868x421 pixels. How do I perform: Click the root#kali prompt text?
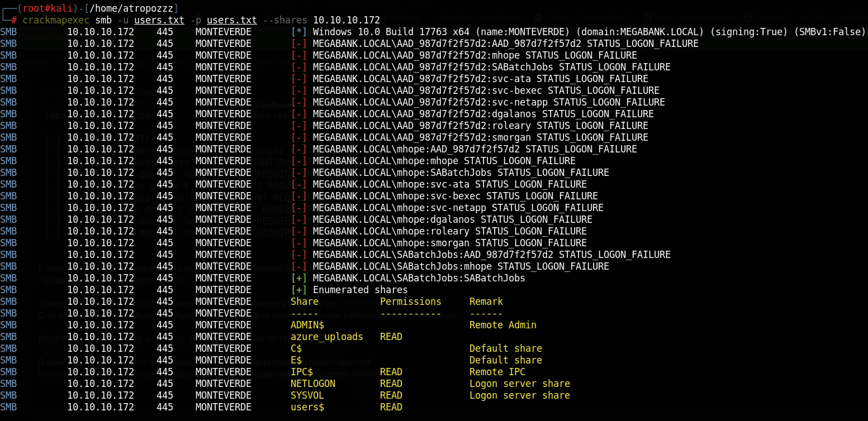[48, 8]
